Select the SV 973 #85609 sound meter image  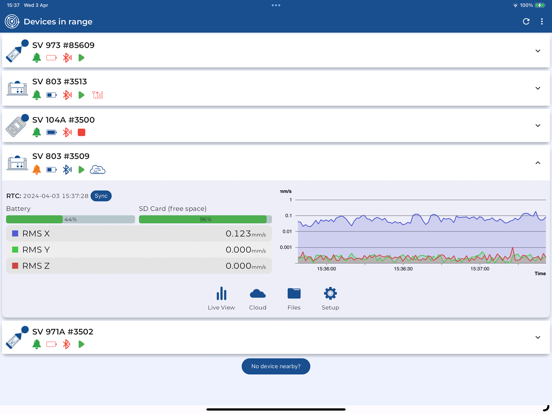coord(17,51)
